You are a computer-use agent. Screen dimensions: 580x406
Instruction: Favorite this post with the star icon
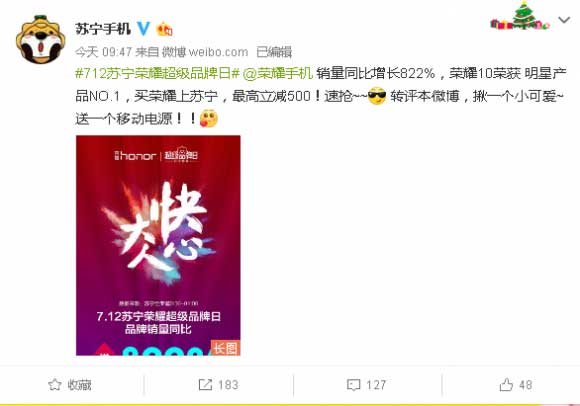click(55, 385)
